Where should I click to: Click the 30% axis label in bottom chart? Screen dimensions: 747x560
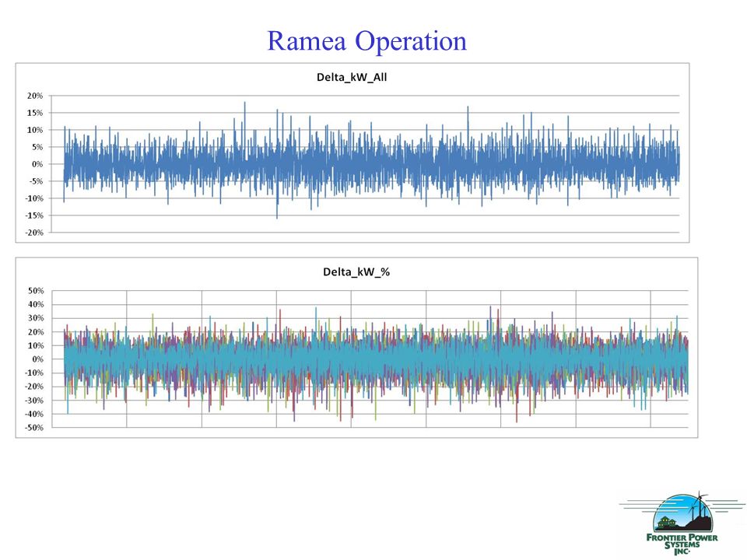pyautogui.click(x=37, y=318)
